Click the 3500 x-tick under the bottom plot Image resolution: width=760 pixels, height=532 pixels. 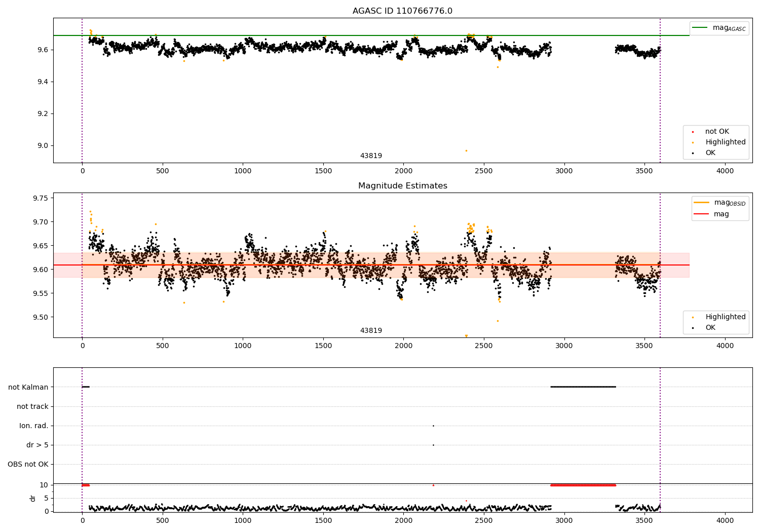644,520
